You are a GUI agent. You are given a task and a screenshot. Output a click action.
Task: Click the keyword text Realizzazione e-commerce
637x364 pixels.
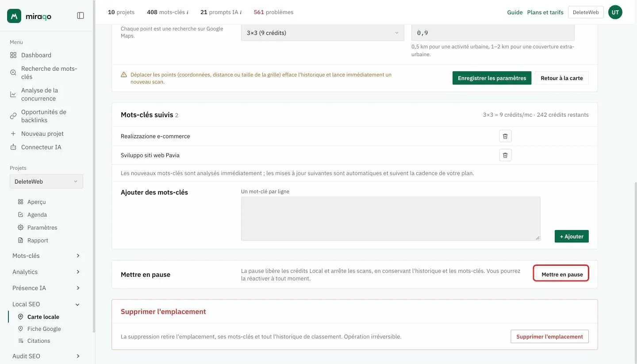pyautogui.click(x=155, y=136)
